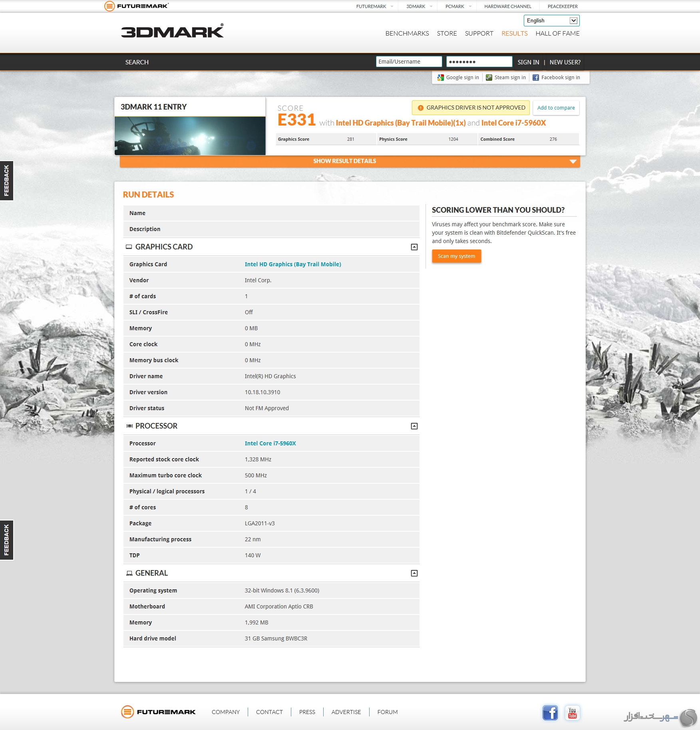Click SIGN IN
Viewport: 700px width, 730px height.
tap(528, 62)
